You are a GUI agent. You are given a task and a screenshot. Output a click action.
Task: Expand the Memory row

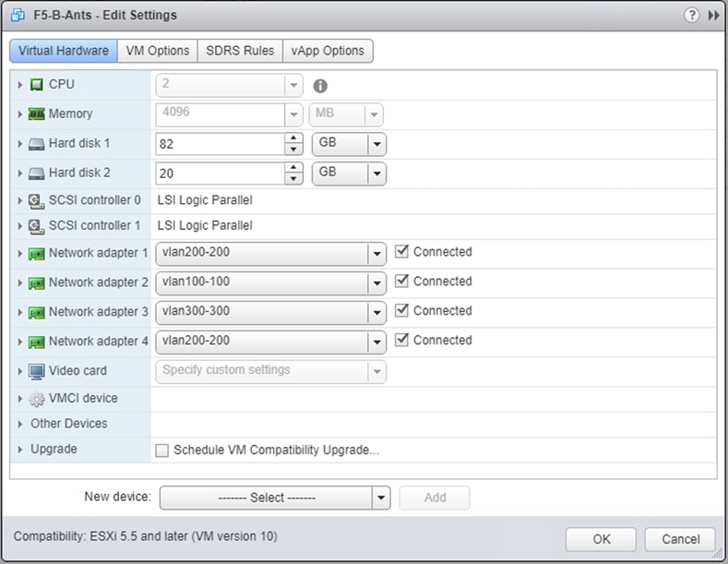[x=20, y=114]
